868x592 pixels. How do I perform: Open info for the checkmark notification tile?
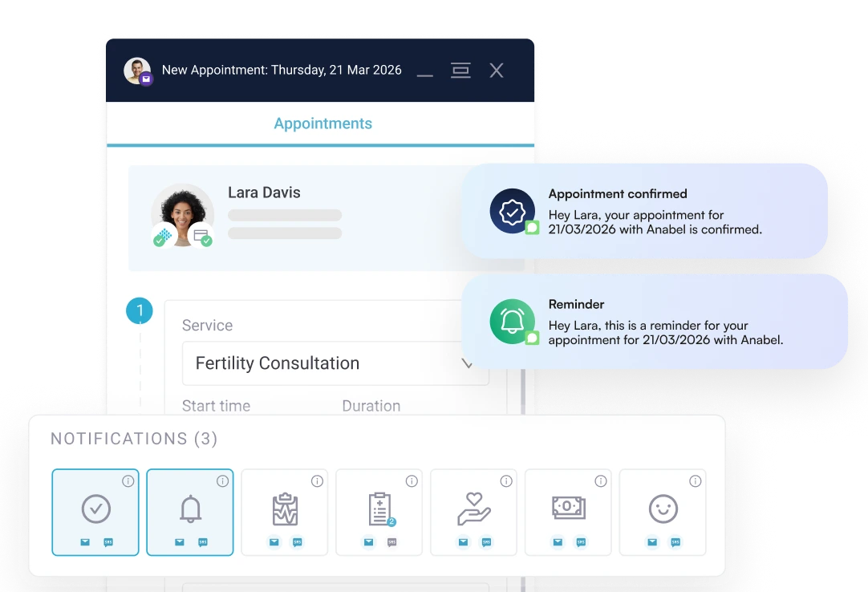point(128,481)
